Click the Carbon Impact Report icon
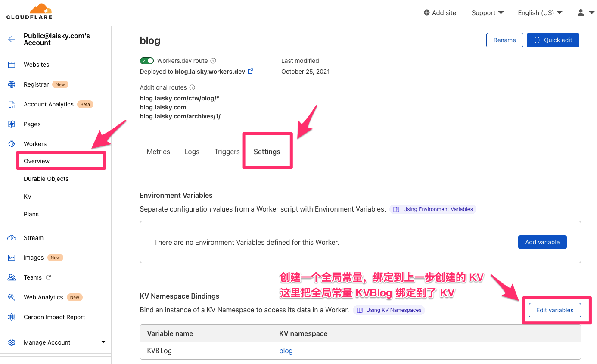 tap(12, 317)
